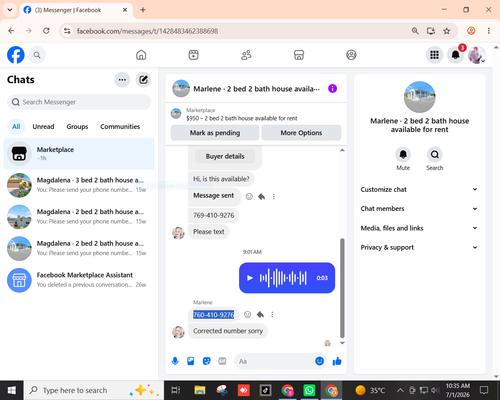Open the account profile picture menu
The height and width of the screenshot is (400, 500).
pos(477,55)
